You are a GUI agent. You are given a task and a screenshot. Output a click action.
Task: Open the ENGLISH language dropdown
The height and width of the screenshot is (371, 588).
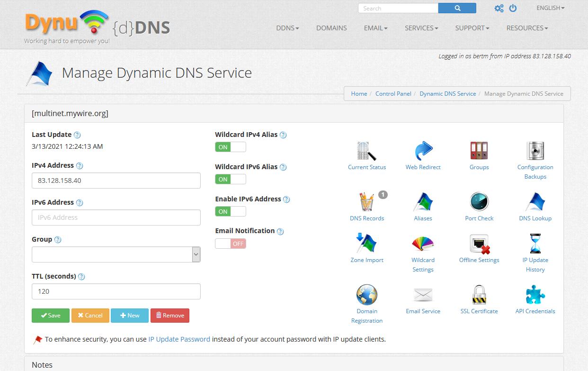[550, 8]
